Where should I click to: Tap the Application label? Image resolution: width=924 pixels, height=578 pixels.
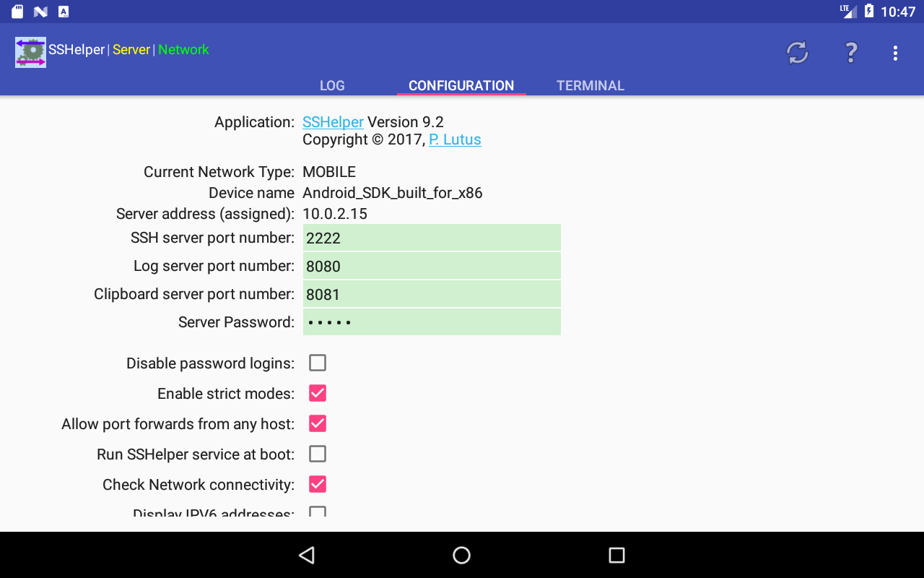coord(254,122)
